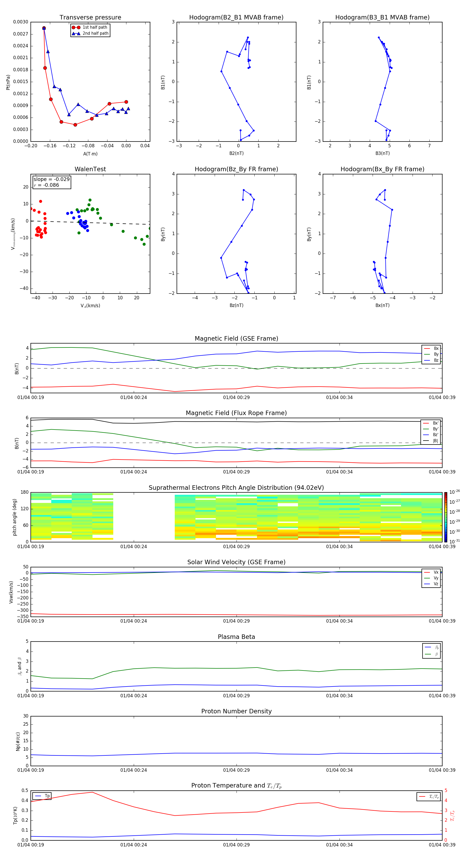This screenshot has width=473, height=868.
Task: Click the "Solar Wind Velocity (GSE Frame)" title
Action: pos(236,562)
